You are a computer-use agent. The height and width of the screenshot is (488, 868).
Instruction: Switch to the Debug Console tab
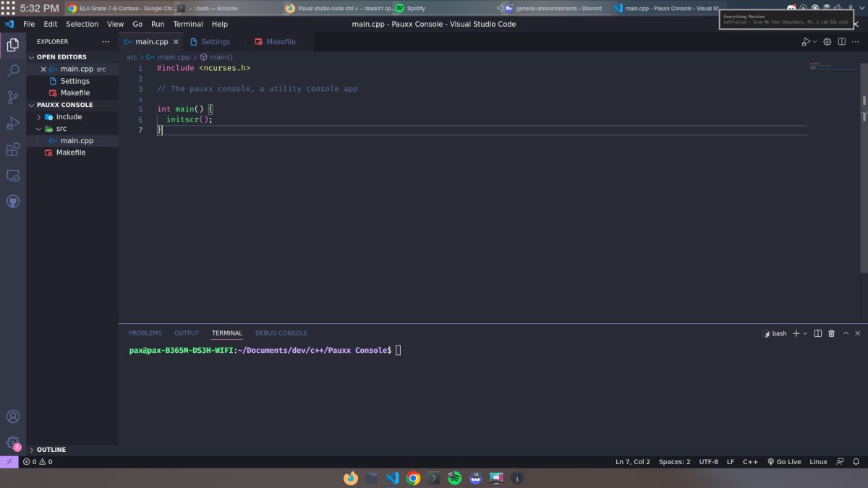coord(281,333)
